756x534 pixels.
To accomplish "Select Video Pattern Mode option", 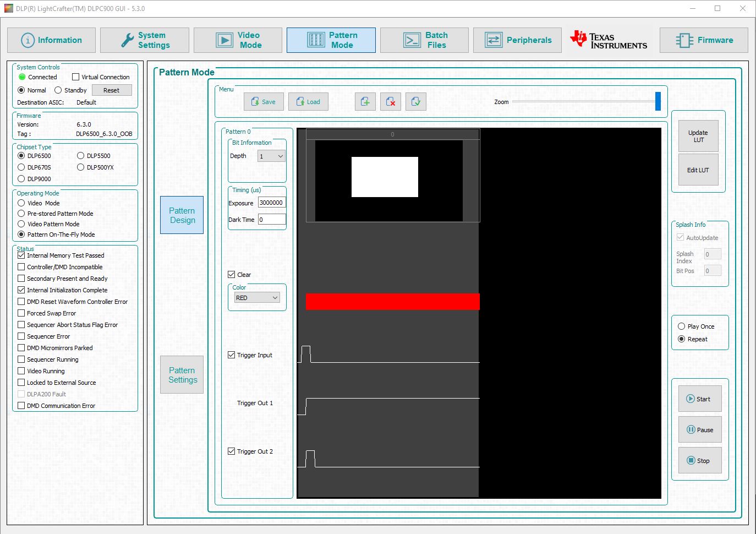I will pos(21,224).
